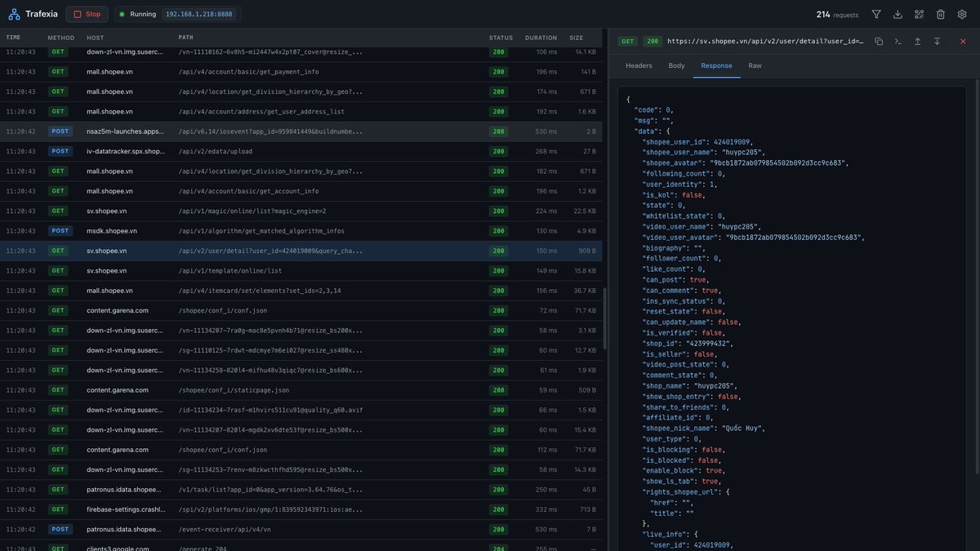Viewport: 980px width, 551px height.
Task: Sort by the DURATION column header
Action: 541,38
